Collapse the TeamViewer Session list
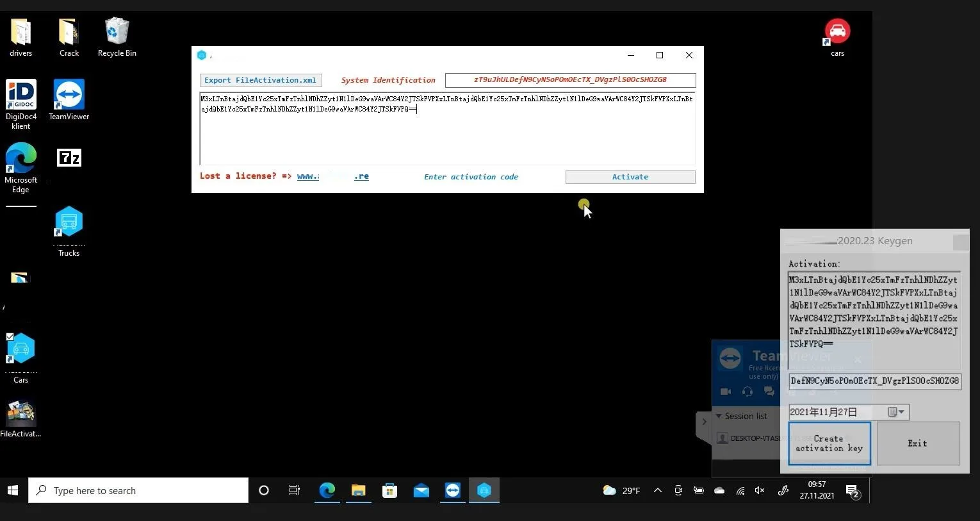The width and height of the screenshot is (980, 521). click(719, 416)
